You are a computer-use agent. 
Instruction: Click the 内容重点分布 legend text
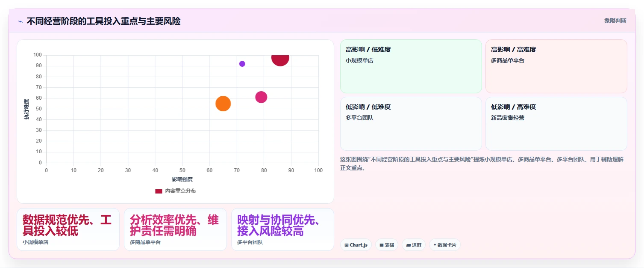[x=180, y=191]
